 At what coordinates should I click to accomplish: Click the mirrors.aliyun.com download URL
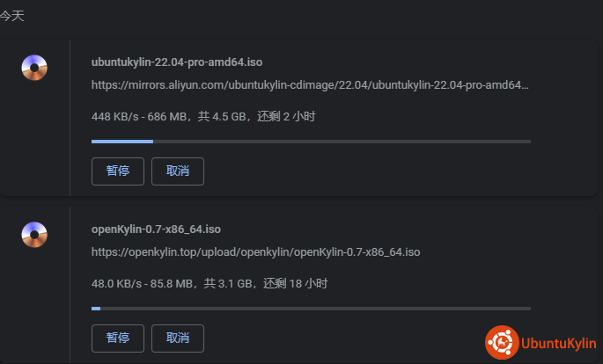(x=310, y=85)
